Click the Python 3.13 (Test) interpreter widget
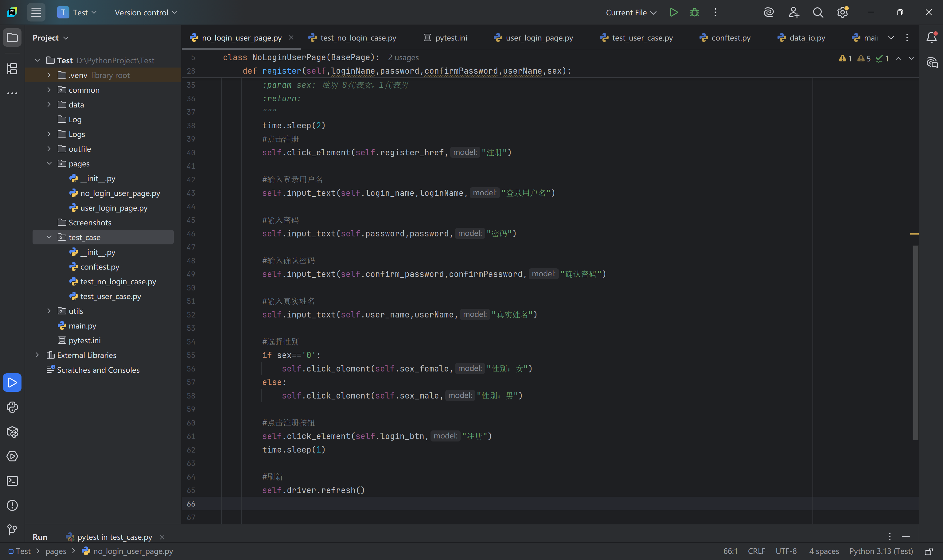 point(881,551)
